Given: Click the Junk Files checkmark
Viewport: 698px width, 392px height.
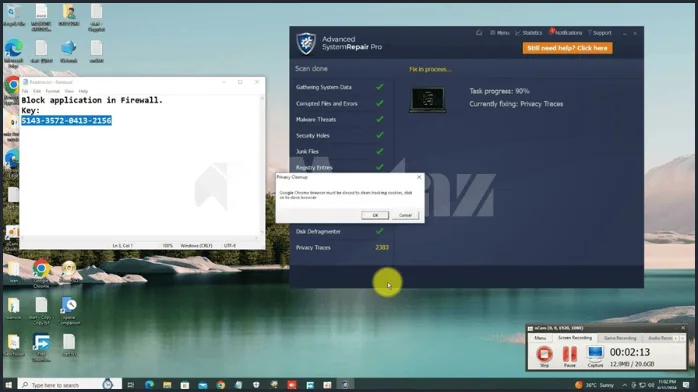Looking at the screenshot, I should click(380, 151).
